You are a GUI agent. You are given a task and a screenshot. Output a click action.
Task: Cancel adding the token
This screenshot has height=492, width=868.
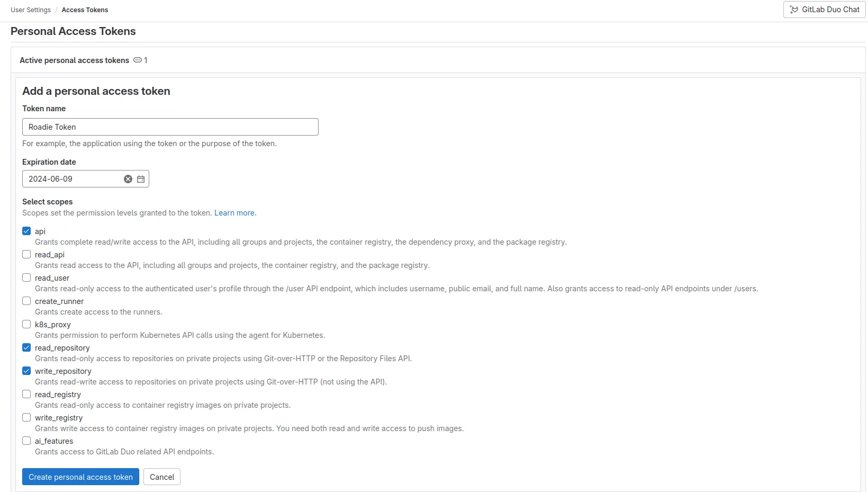(161, 477)
